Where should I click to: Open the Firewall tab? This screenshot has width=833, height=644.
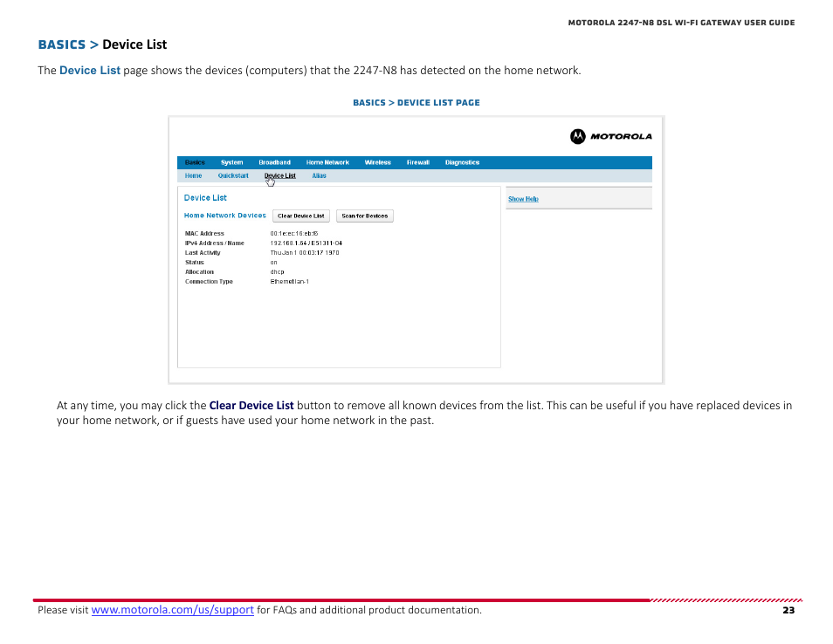pyautogui.click(x=418, y=162)
